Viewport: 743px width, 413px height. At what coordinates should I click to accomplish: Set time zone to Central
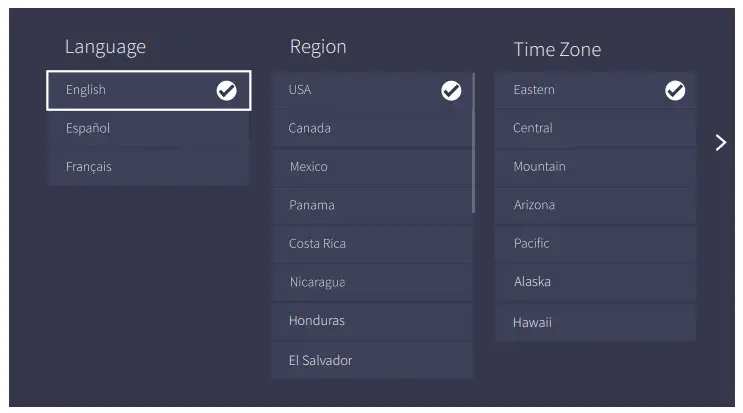[x=595, y=128]
